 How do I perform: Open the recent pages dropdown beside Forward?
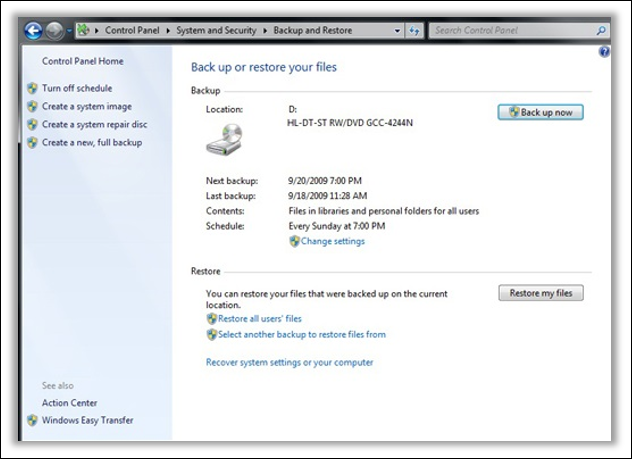69,31
